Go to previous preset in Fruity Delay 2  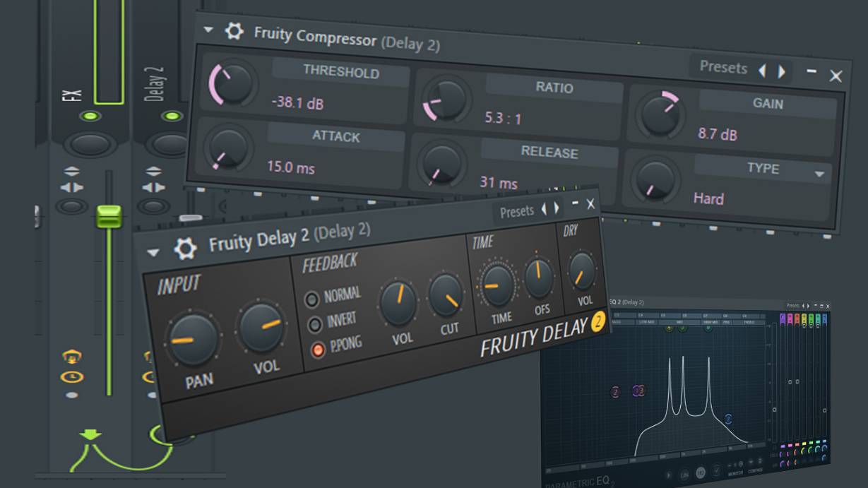point(543,210)
